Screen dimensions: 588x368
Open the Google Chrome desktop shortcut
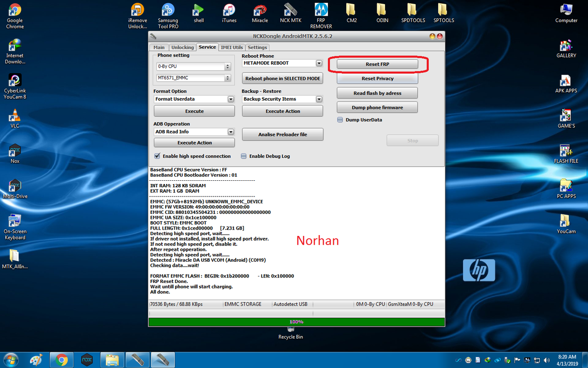(x=15, y=16)
